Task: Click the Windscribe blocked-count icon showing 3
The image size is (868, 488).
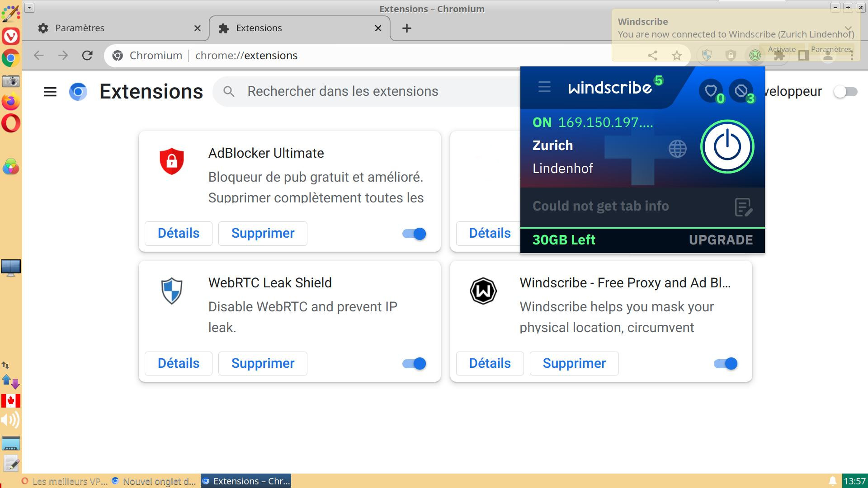Action: pyautogui.click(x=741, y=91)
